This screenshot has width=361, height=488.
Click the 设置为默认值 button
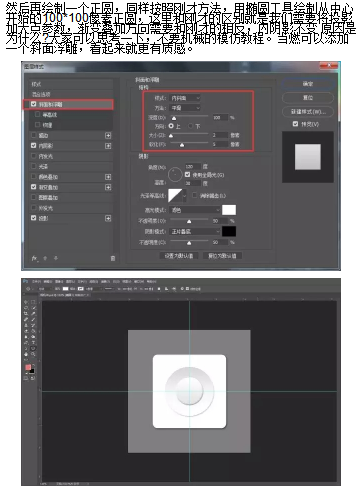click(179, 256)
